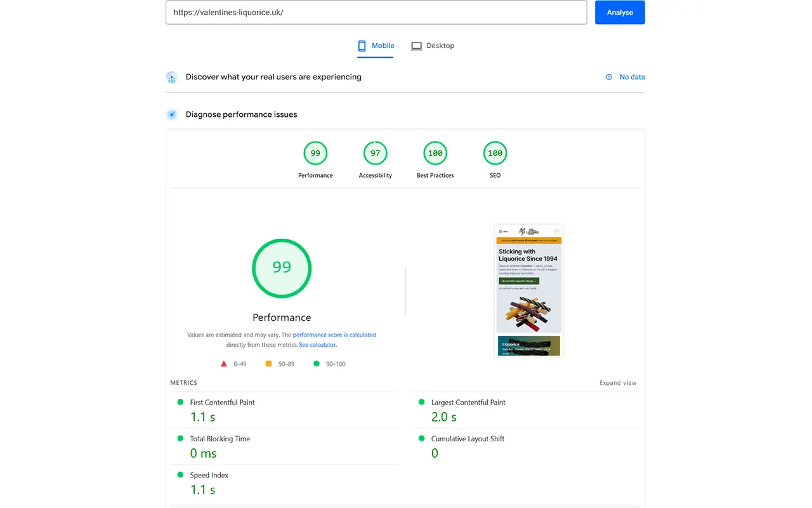Click the green dot beside First Contentful Paint

pyautogui.click(x=181, y=402)
